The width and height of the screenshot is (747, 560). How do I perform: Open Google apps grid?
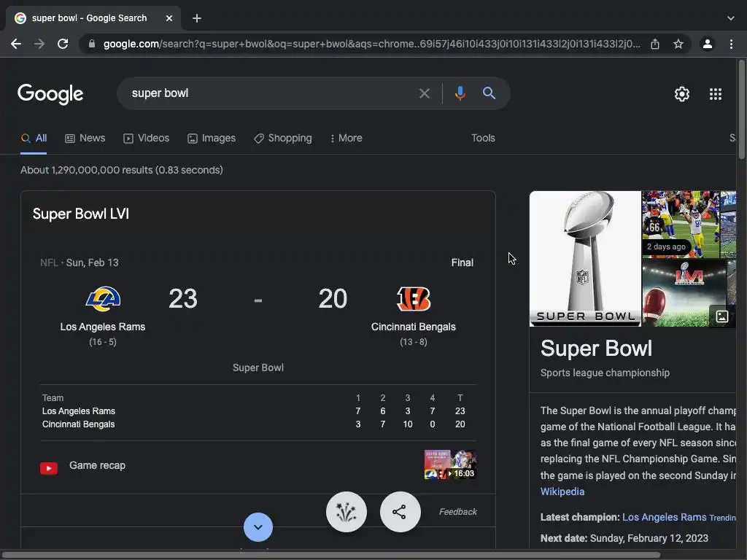coord(716,94)
